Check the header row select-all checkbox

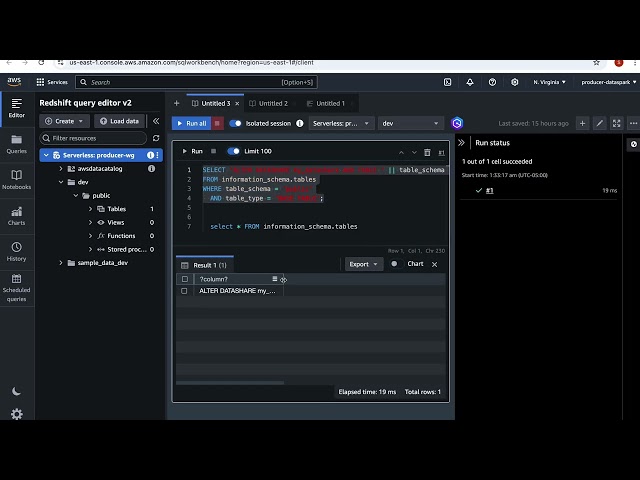(184, 279)
